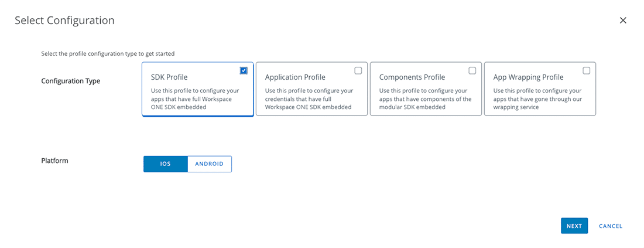The height and width of the screenshot is (248, 644).
Task: Click the Cancel link
Action: [611, 226]
